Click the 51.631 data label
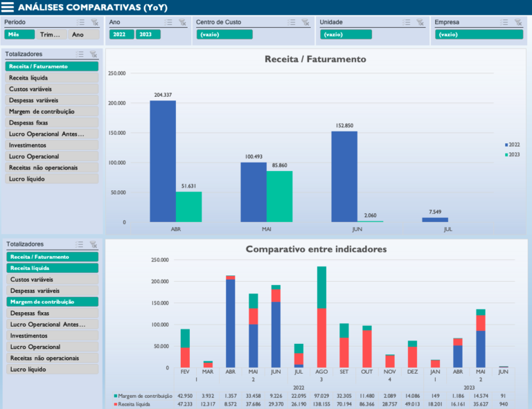The width and height of the screenshot is (532, 409). 188,186
